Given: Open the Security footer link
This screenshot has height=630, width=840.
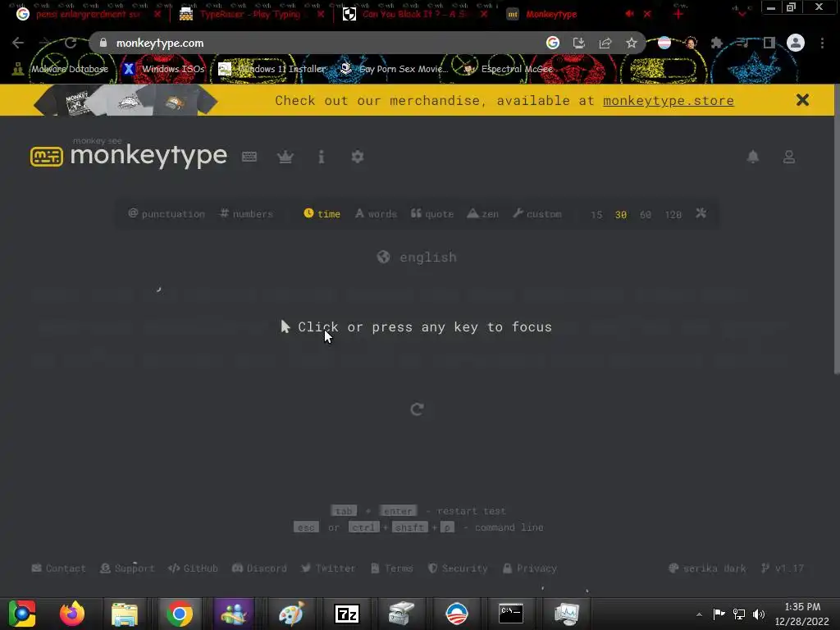Looking at the screenshot, I should [458, 568].
